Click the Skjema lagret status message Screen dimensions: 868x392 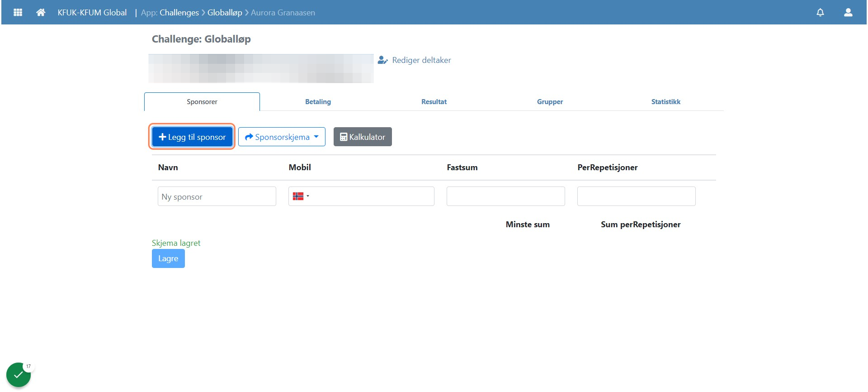click(x=176, y=243)
